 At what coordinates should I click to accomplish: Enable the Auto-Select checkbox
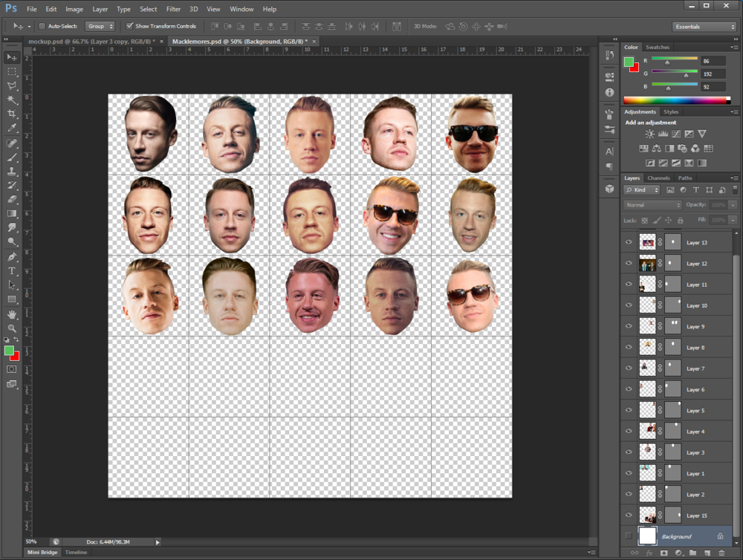point(42,26)
